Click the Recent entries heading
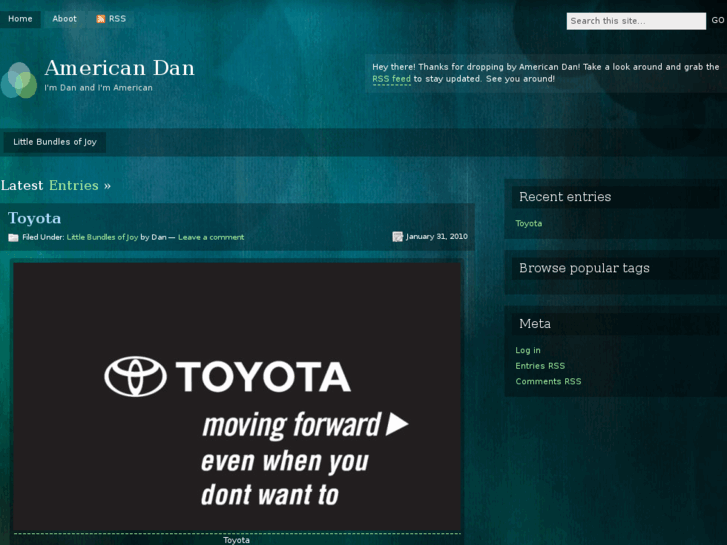The image size is (727, 545). click(565, 197)
